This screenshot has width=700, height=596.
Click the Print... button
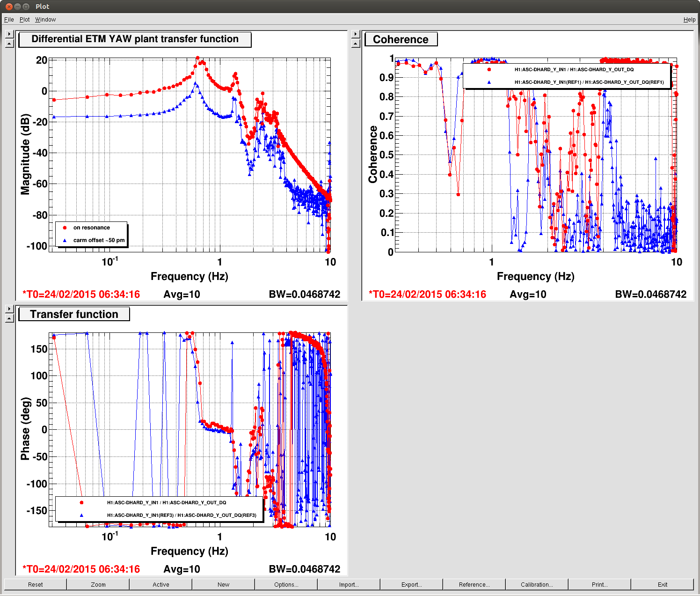click(x=600, y=584)
